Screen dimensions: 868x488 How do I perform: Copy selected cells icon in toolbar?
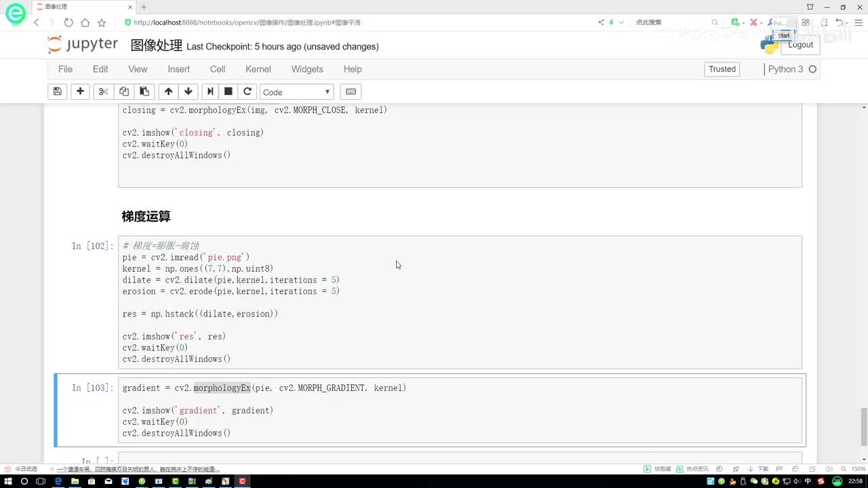tap(123, 91)
